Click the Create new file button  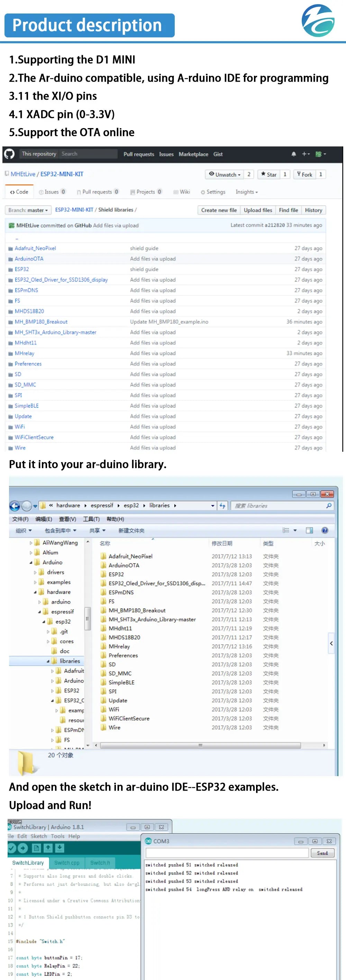click(x=219, y=210)
